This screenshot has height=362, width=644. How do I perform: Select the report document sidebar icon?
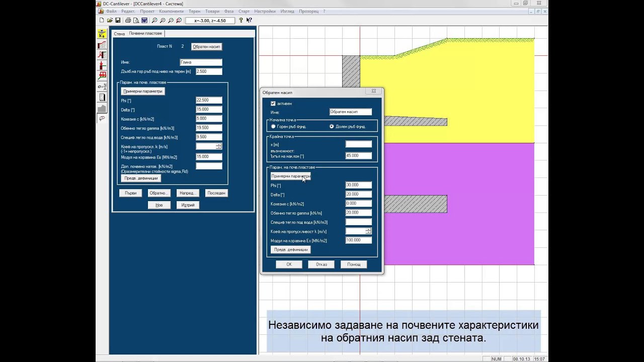pyautogui.click(x=102, y=98)
